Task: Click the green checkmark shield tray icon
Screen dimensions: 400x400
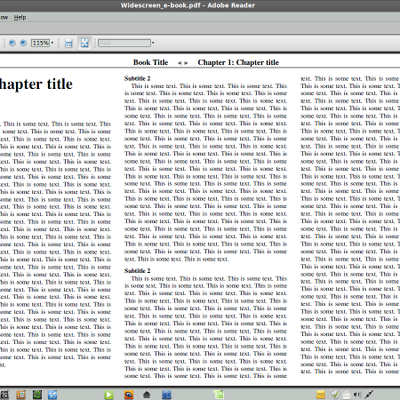Action: click(x=335, y=395)
